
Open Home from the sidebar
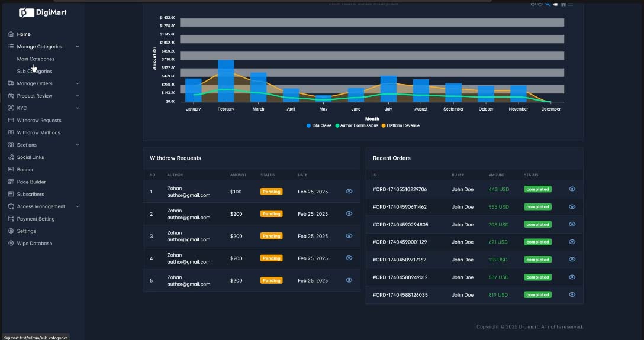pyautogui.click(x=24, y=34)
